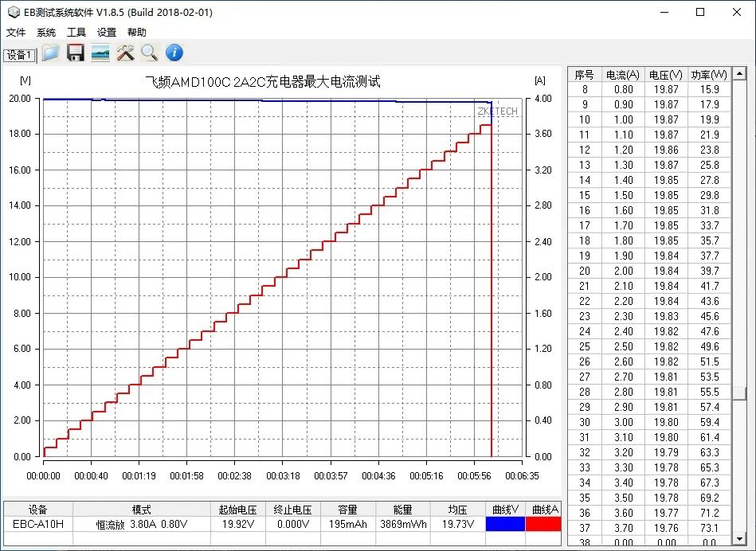Click the 电流(A) column header
The width and height of the screenshot is (756, 551).
tap(623, 75)
